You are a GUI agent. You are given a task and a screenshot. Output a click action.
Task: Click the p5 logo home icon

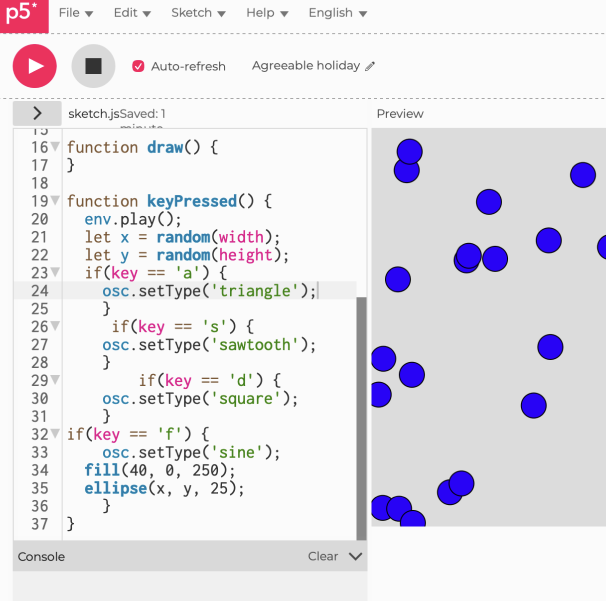pos(24,15)
